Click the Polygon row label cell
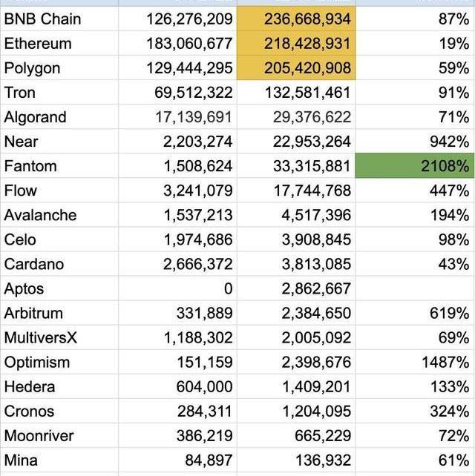The width and height of the screenshot is (475, 476). point(59,67)
